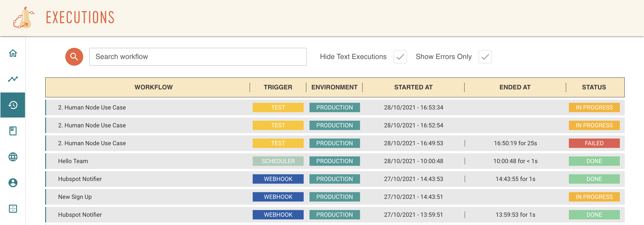This screenshot has width=644, height=225.
Task: Click start time 28/10/2021 - 16:52:54
Action: pos(413,125)
